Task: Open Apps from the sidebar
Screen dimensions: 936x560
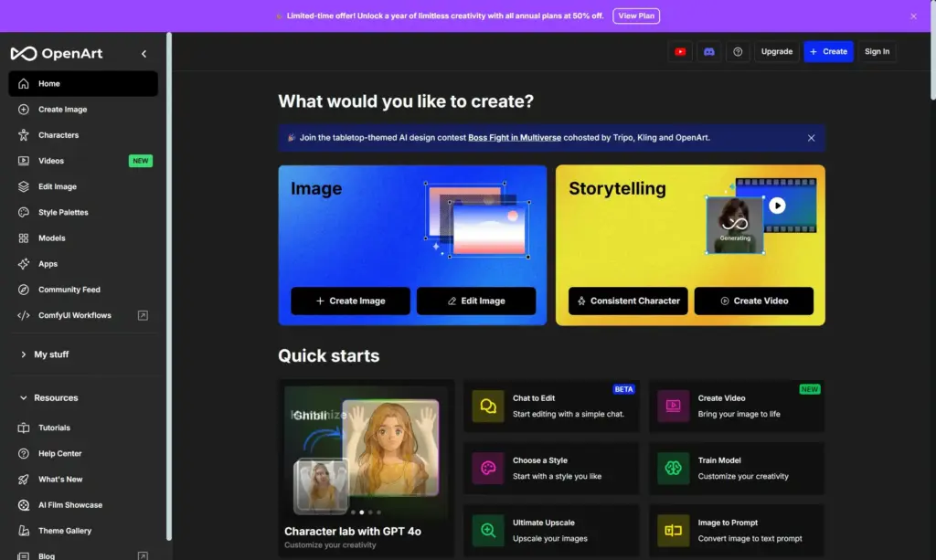Action: 83,264
